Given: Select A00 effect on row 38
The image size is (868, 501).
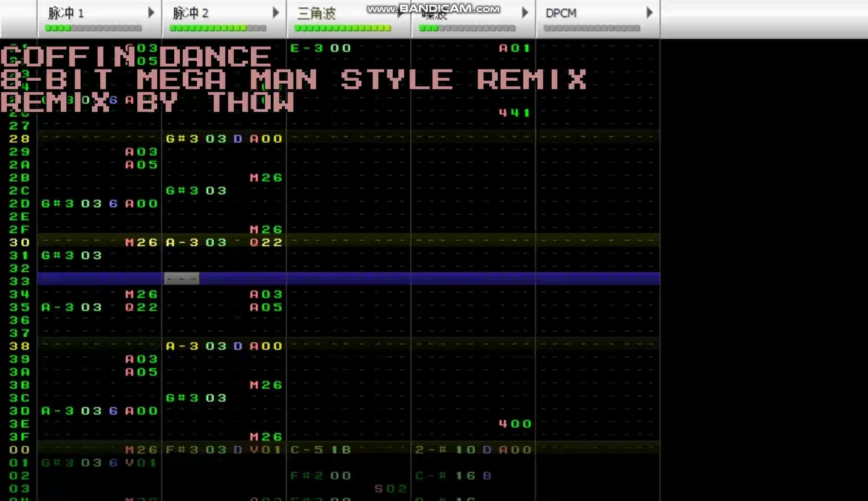Looking at the screenshot, I should (266, 347).
